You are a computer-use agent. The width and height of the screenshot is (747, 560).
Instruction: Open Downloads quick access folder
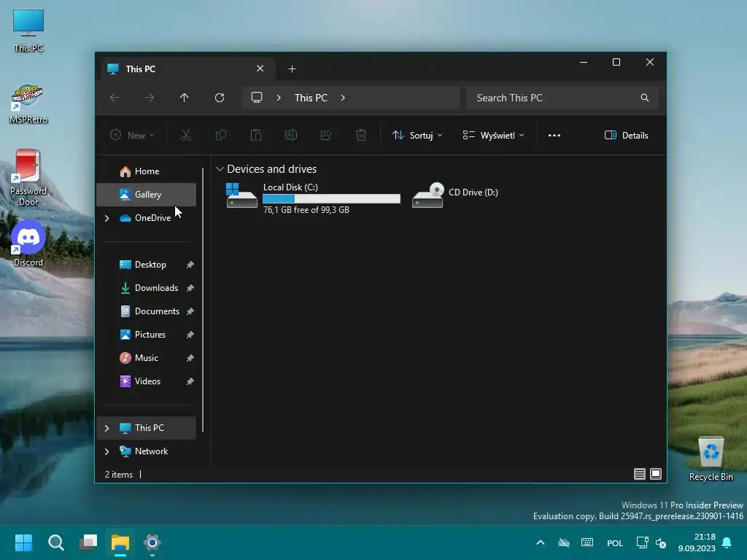pyautogui.click(x=146, y=287)
